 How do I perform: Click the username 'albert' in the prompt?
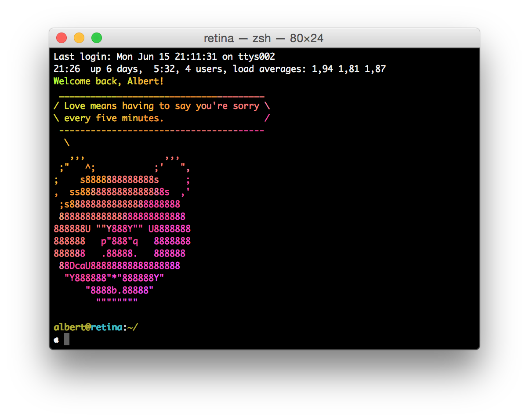point(69,327)
